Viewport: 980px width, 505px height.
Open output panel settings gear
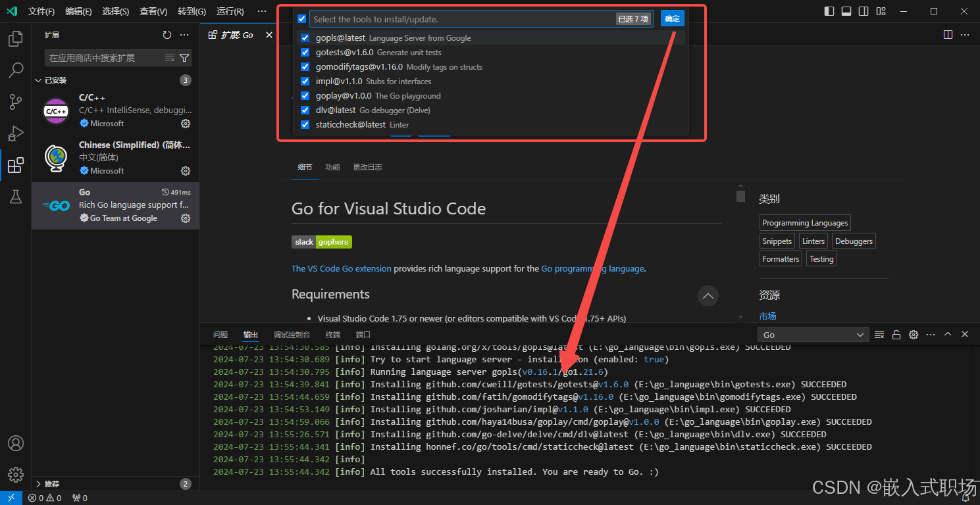tap(914, 335)
